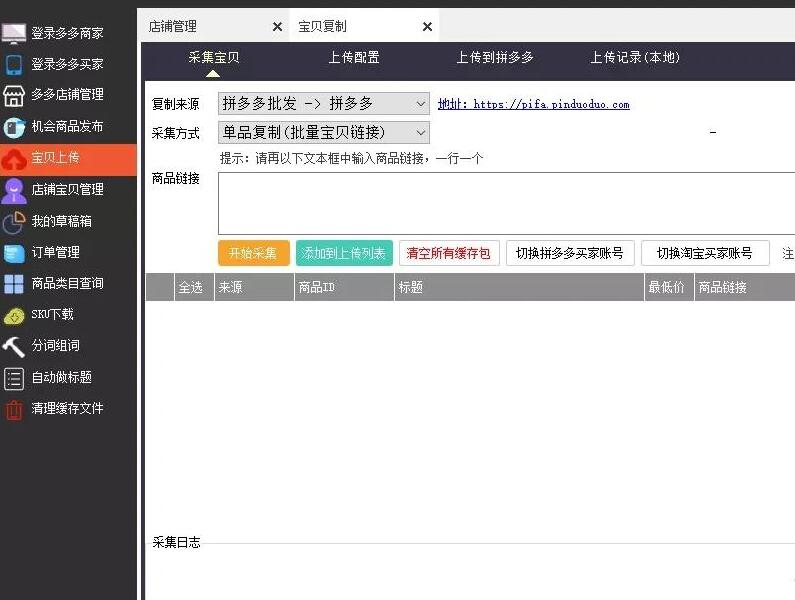
Task: Close the 店铺管理 tab
Action: 277,26
